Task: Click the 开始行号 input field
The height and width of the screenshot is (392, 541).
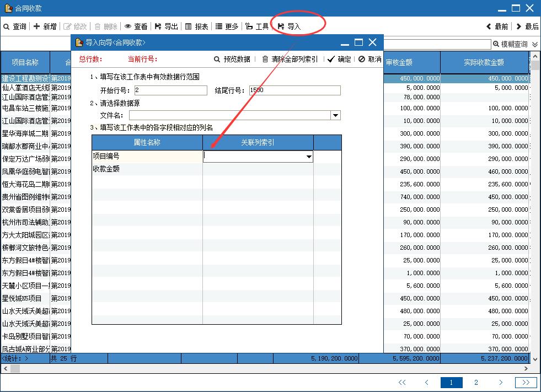Action: [170, 90]
